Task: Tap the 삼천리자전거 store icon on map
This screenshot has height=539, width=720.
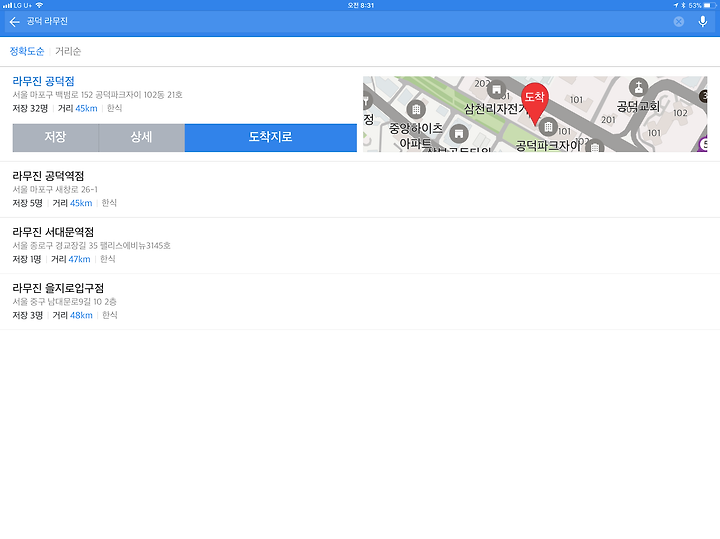Action: (x=496, y=89)
